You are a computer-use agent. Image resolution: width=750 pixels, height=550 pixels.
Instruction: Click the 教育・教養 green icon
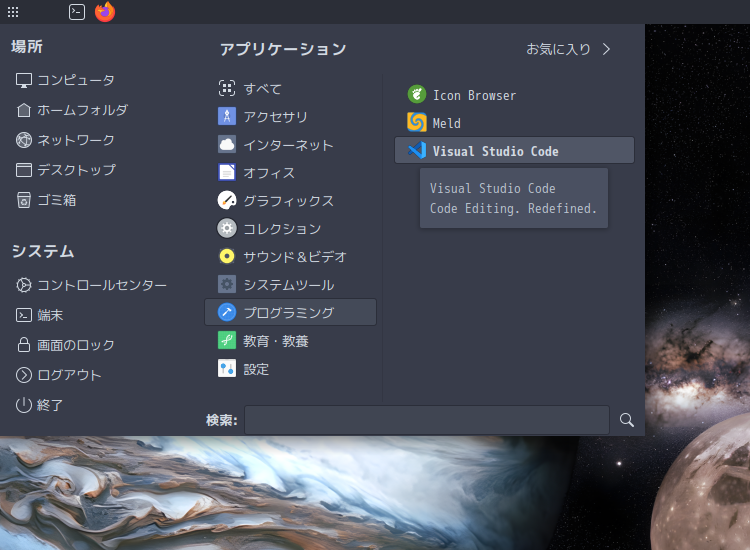227,341
